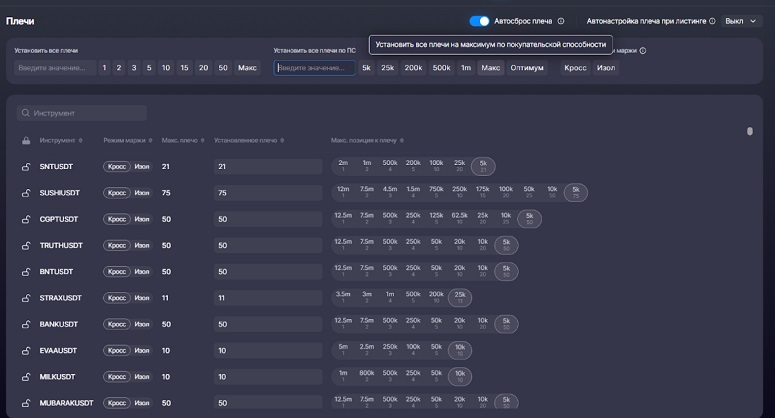
Task: Click the Инструмент search field
Action: 82,113
